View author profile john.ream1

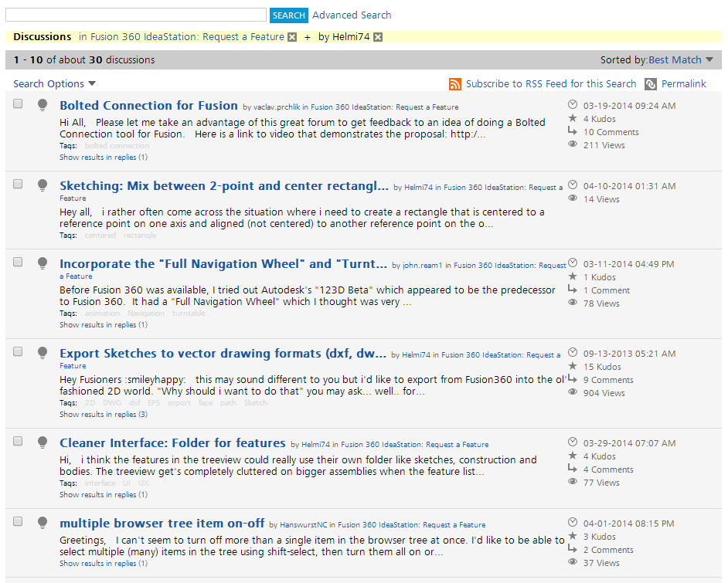pyautogui.click(x=423, y=266)
